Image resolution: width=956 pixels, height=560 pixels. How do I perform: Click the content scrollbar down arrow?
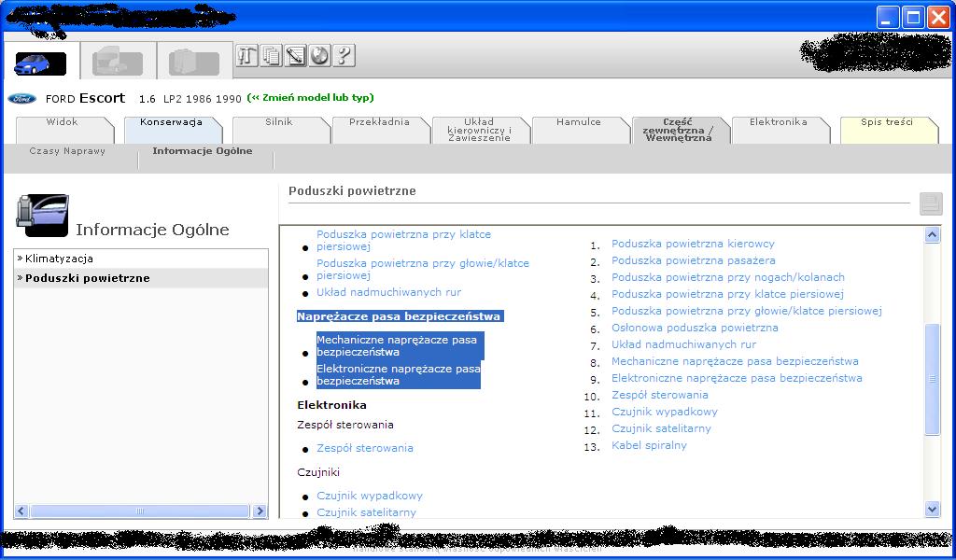pyautogui.click(x=932, y=509)
